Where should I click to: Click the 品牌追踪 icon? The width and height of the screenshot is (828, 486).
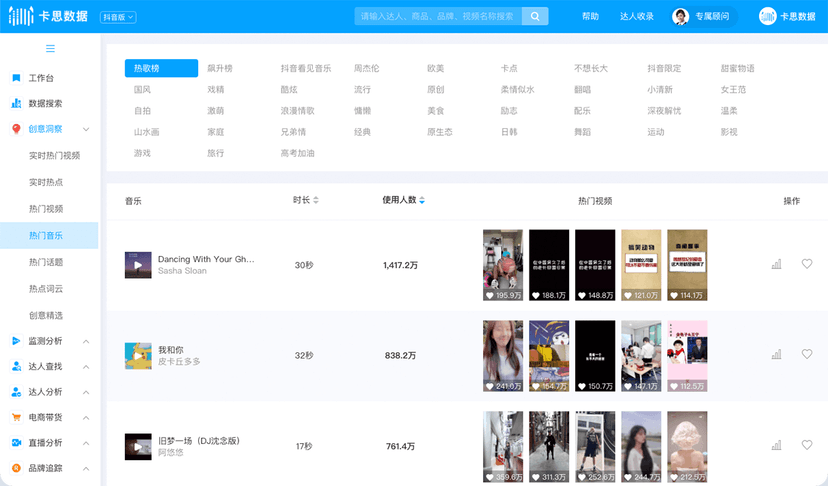pyautogui.click(x=16, y=468)
